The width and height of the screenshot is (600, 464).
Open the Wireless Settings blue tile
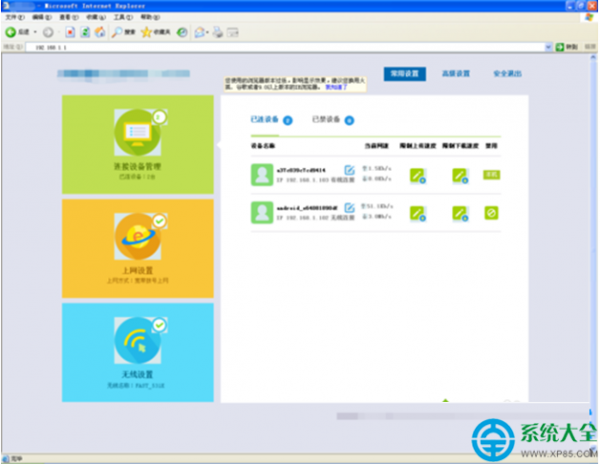pyautogui.click(x=138, y=352)
